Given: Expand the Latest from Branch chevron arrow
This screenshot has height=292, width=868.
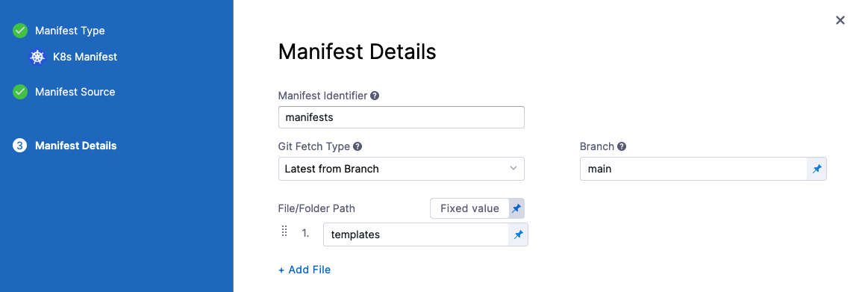Looking at the screenshot, I should pos(513,169).
